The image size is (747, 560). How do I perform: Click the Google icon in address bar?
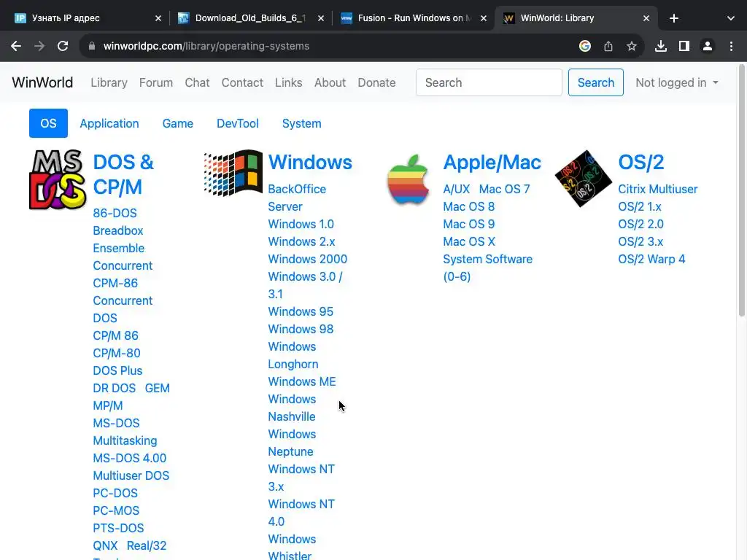click(x=584, y=46)
